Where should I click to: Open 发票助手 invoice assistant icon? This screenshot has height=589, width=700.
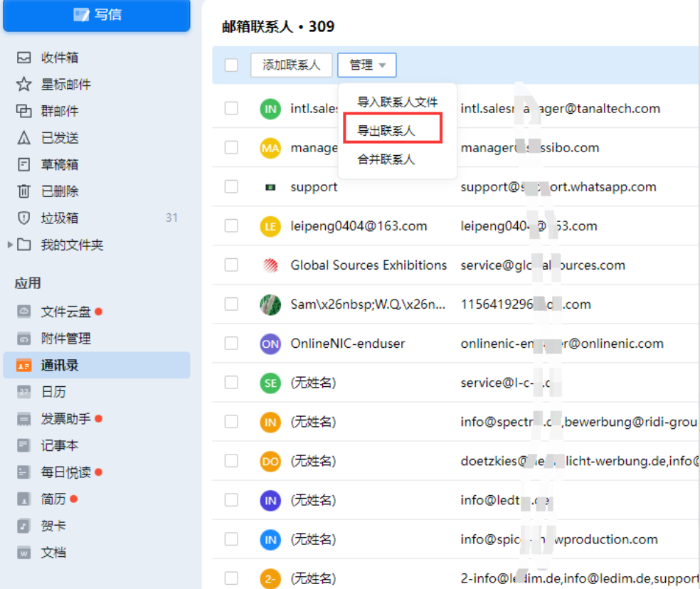pos(23,419)
